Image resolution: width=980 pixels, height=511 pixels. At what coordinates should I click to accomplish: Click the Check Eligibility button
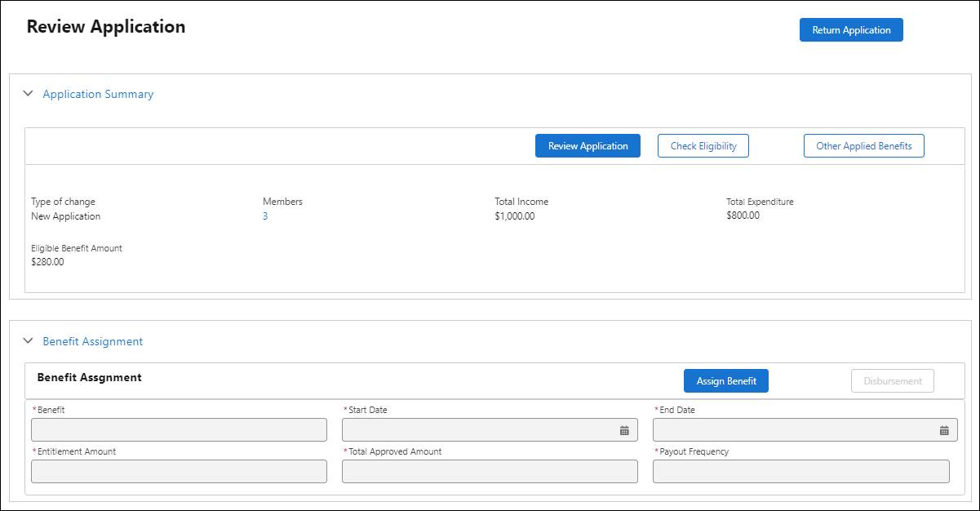(x=703, y=146)
